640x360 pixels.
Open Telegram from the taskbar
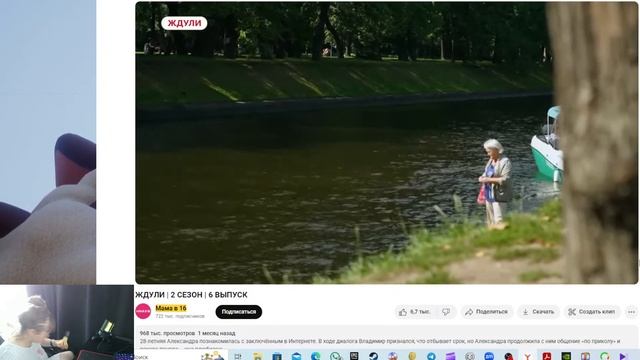431,356
